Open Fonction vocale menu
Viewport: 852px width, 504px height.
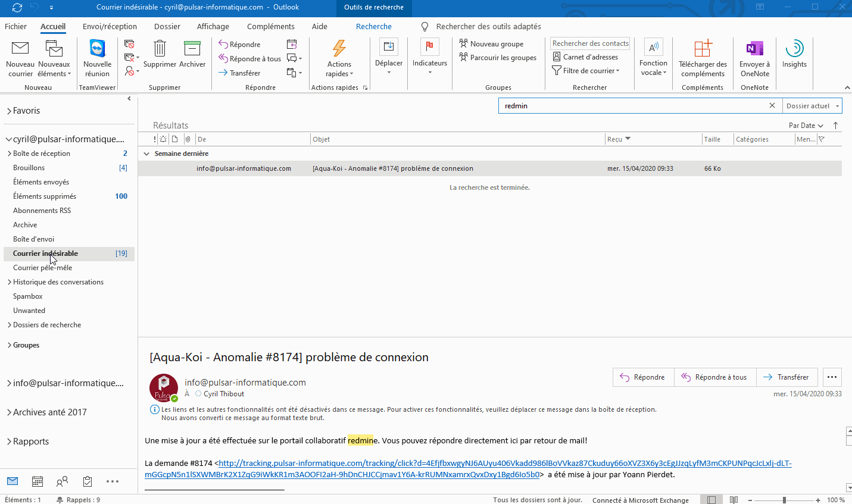pos(653,58)
